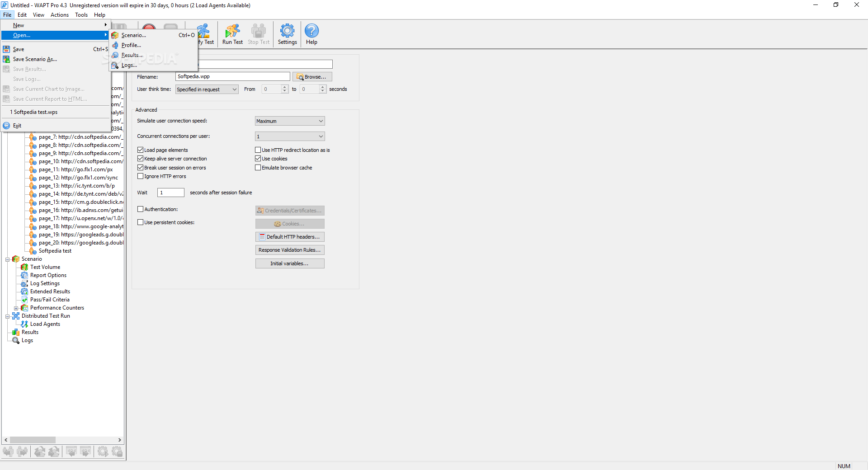Click the tree horizontal scrollbar thumb

33,440
